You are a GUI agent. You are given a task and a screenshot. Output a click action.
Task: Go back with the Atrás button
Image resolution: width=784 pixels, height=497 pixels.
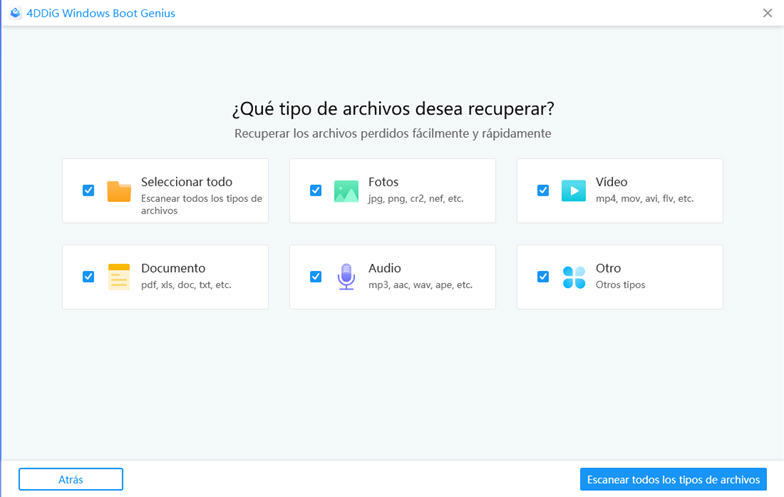[x=70, y=480]
